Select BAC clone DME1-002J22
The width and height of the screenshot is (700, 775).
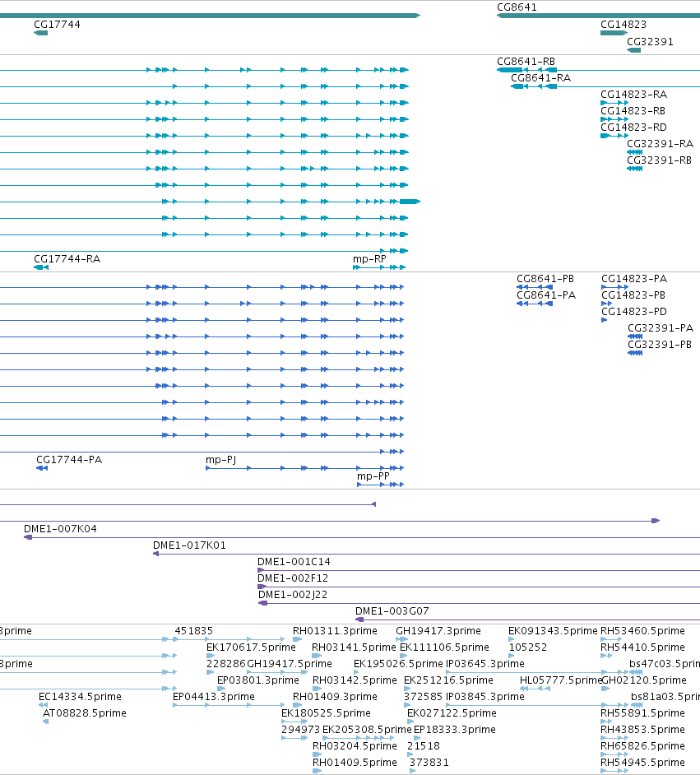pos(293,595)
